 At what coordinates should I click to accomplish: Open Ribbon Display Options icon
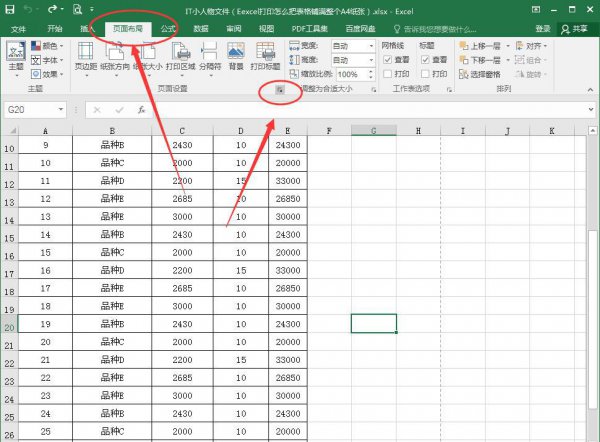[x=536, y=10]
